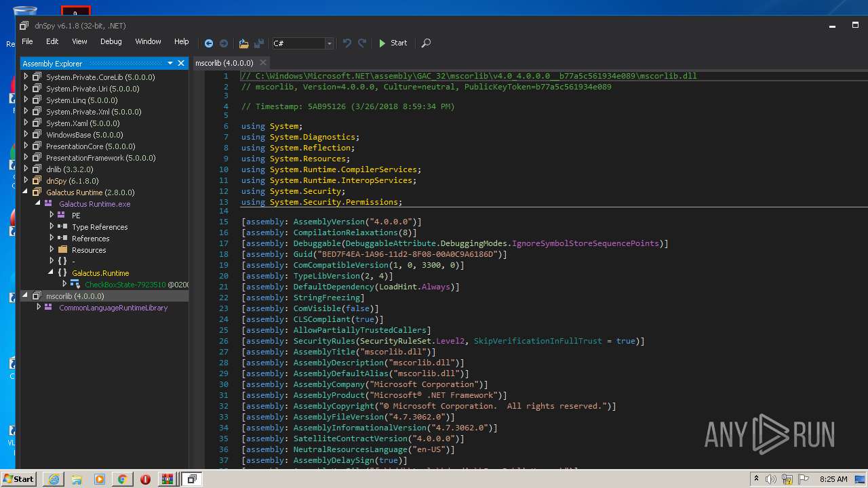The image size is (868, 488).
Task: Click the Save All disk icon
Action: [258, 43]
